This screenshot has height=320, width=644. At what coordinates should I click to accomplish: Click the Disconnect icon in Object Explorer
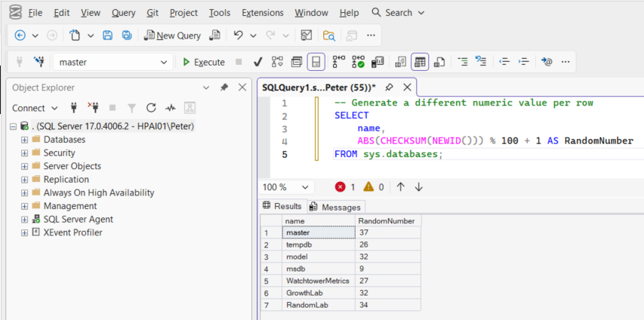click(x=94, y=108)
